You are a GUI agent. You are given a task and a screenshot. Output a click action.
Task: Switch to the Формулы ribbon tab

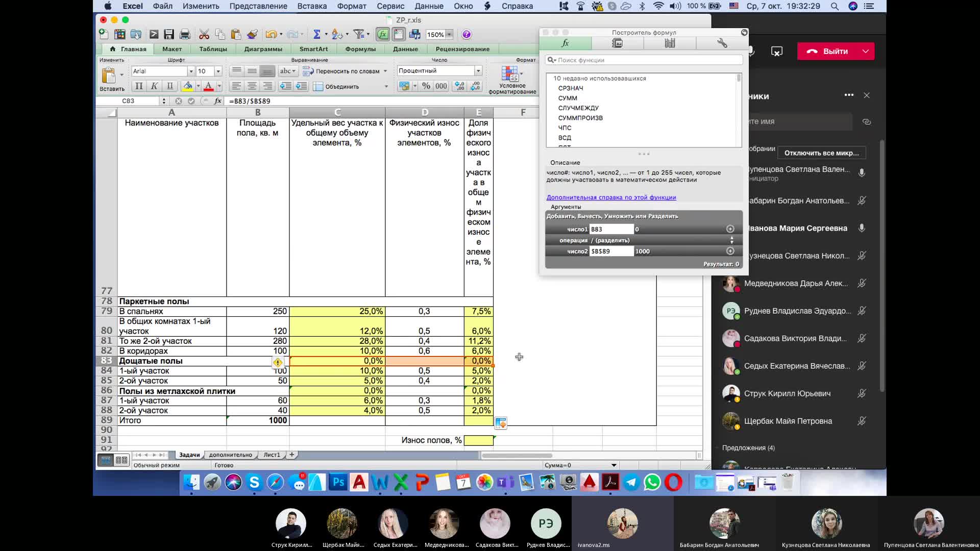coord(360,49)
